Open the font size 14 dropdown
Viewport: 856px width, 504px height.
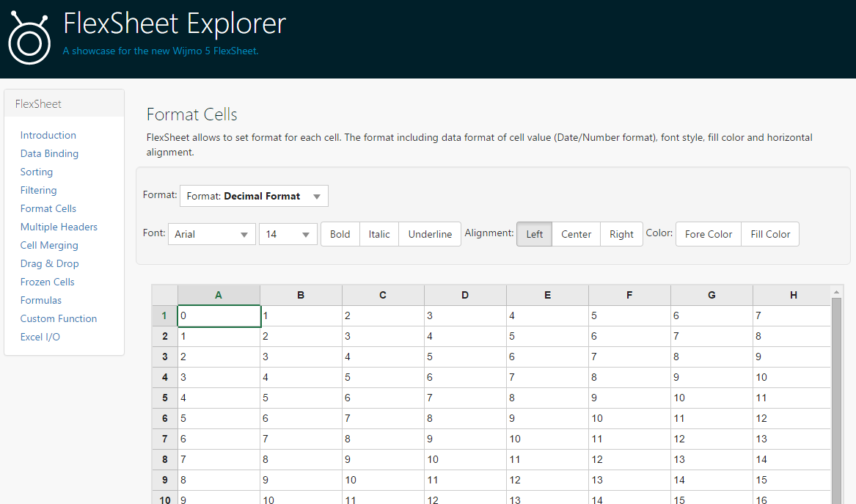click(x=306, y=234)
